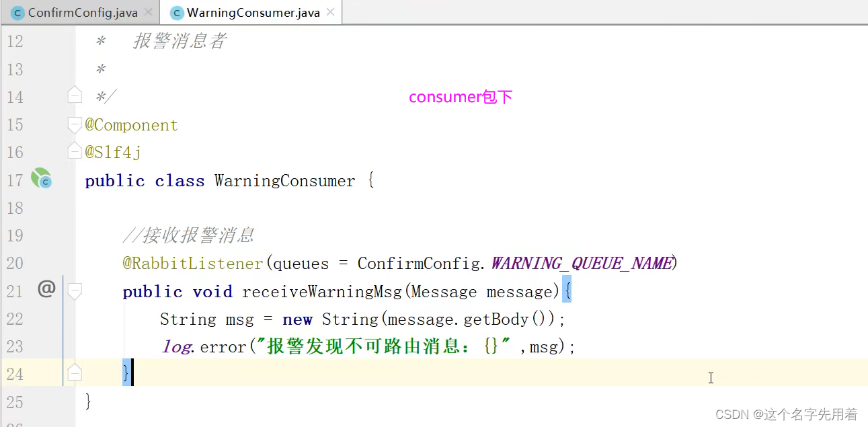
Task: Click the Spring bean gutter icon on line 17
Action: click(x=42, y=178)
